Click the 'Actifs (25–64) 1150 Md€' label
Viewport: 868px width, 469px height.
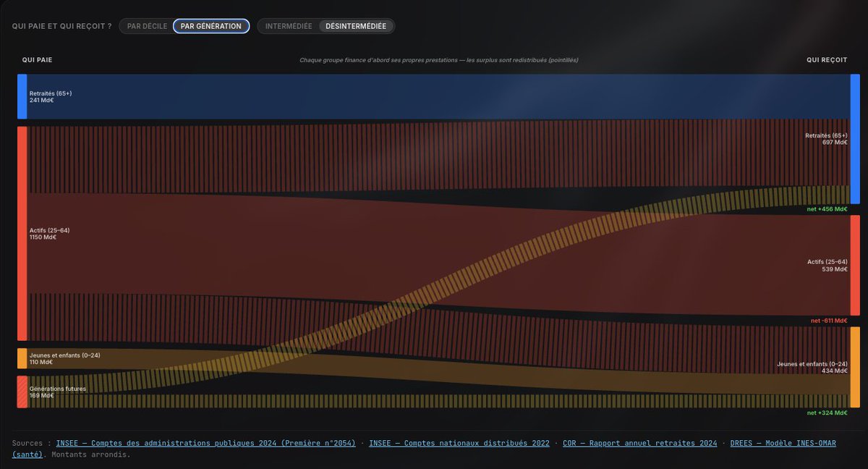tap(50, 234)
